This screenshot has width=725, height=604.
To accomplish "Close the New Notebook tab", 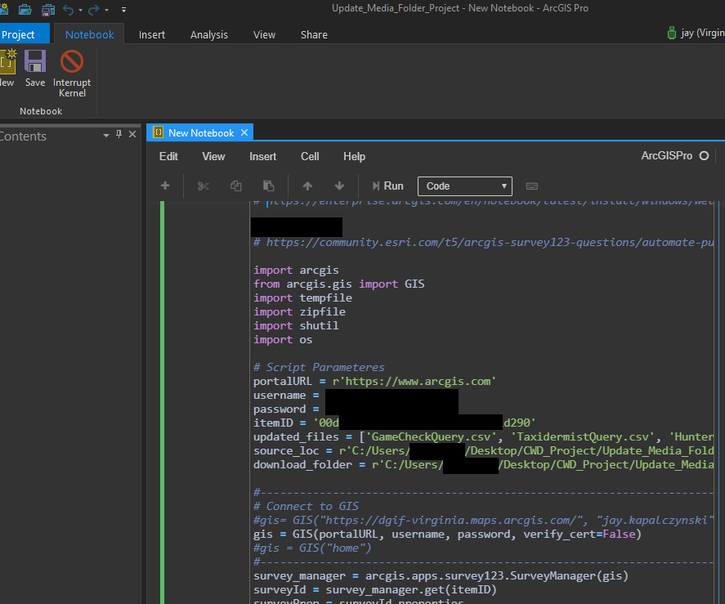I will (245, 133).
